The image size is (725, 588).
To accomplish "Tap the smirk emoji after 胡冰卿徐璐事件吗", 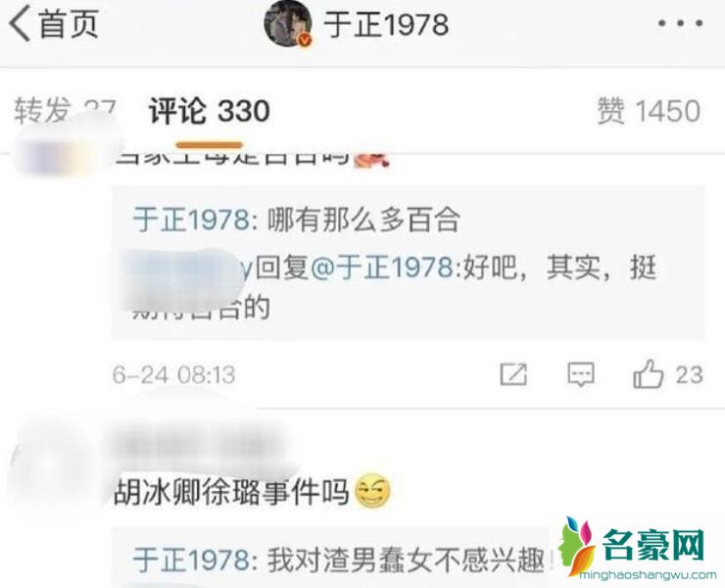I will 372,492.
